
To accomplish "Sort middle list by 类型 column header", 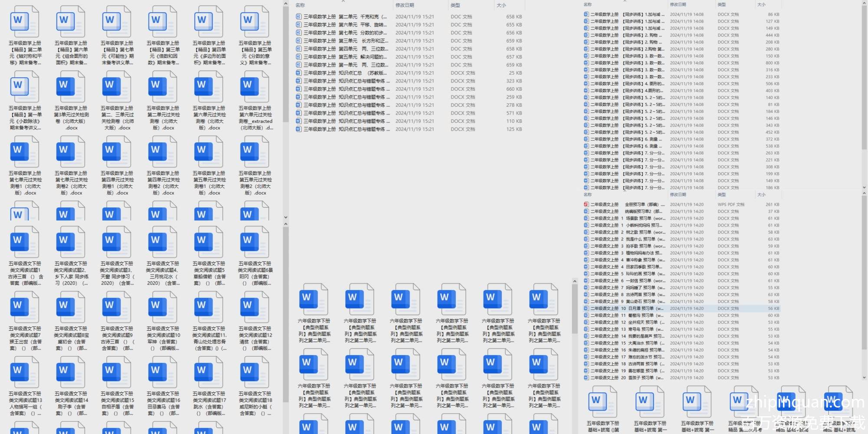I will [x=455, y=5].
